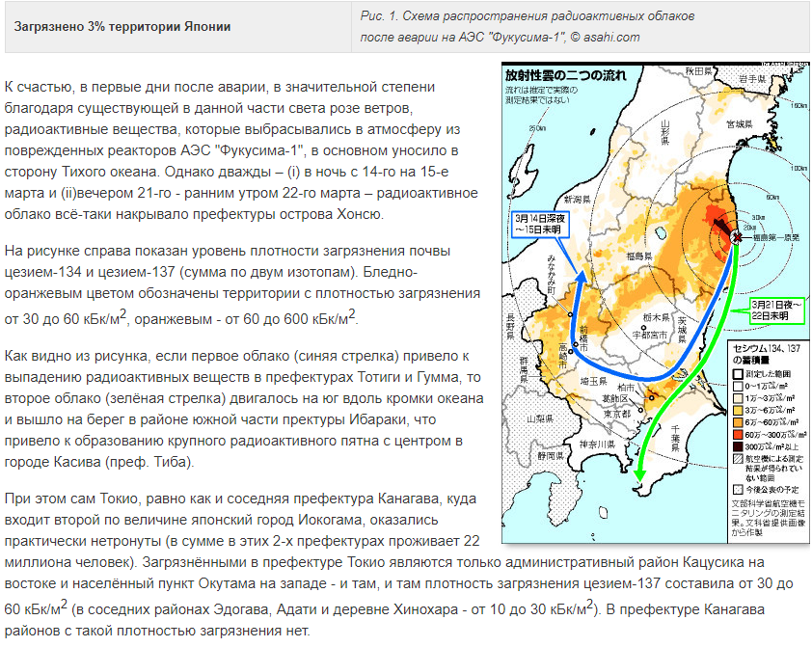Image resolution: width=812 pixels, height=647 pixels.
Task: Click the "神奈川県" prefecture label
Action: 597,445
